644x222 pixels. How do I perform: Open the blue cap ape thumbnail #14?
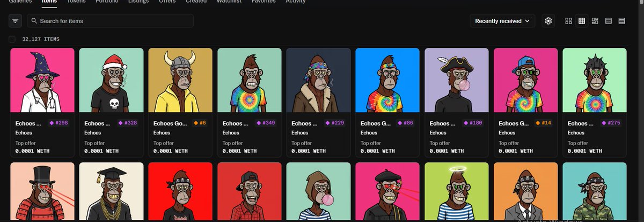click(x=526, y=80)
